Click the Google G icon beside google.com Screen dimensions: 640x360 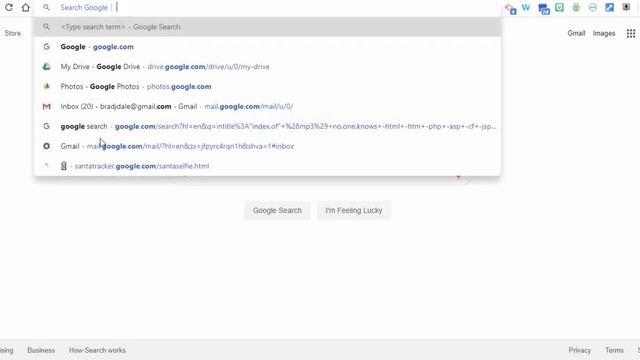coord(47,47)
